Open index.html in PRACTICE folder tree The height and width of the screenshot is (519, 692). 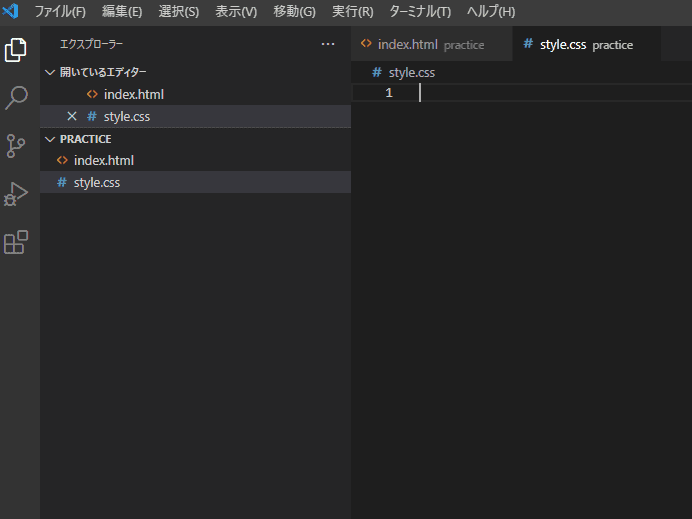click(x=103, y=160)
